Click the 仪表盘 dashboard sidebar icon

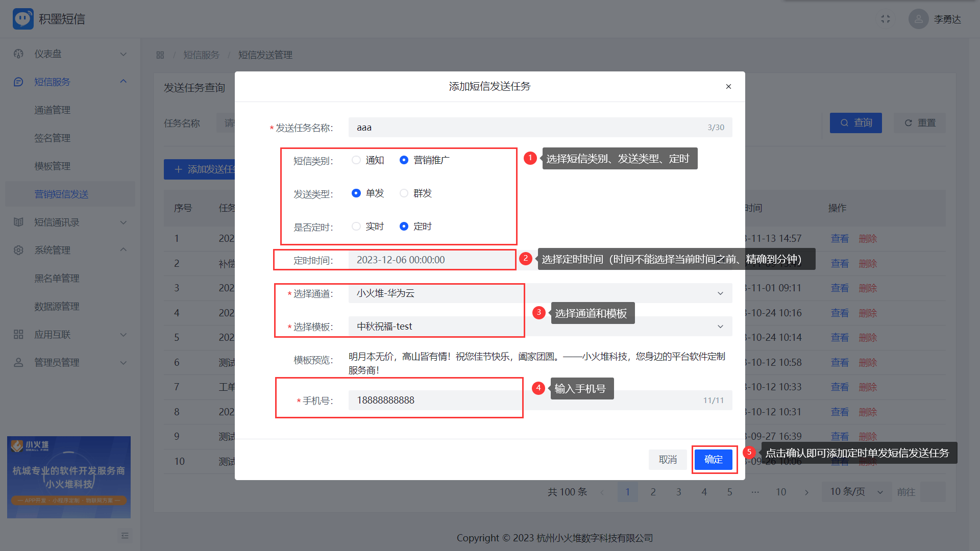(18, 54)
